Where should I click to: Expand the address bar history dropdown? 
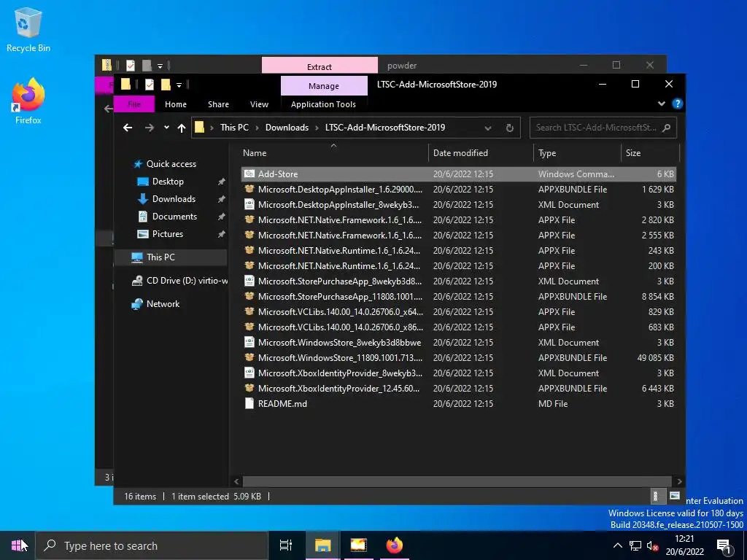tap(488, 128)
